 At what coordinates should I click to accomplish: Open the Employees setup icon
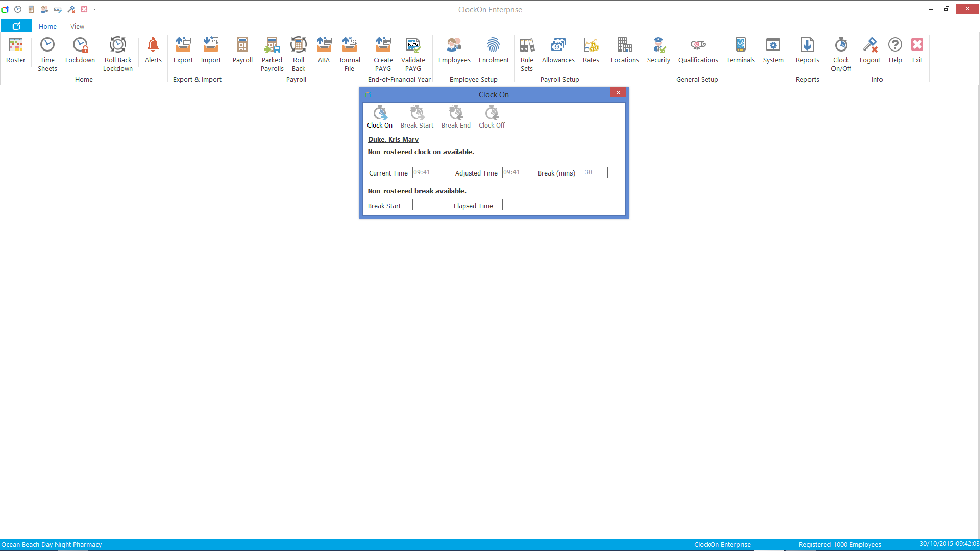(454, 50)
